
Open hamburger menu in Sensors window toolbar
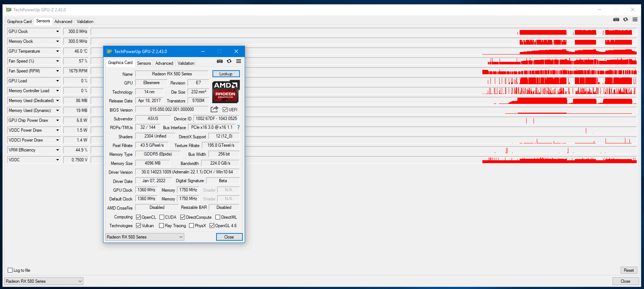[x=635, y=19]
